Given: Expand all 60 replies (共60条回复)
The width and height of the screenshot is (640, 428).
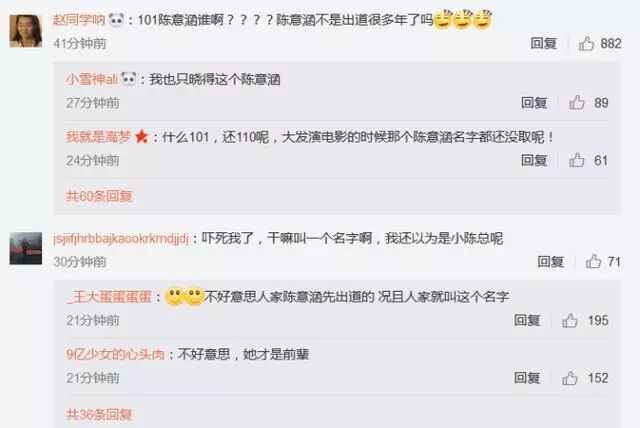Looking at the screenshot, I should point(99,196).
